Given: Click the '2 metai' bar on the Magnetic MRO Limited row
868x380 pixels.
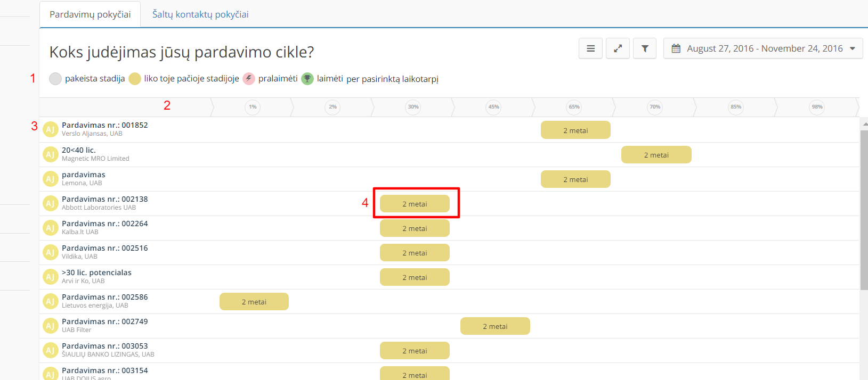Looking at the screenshot, I should (x=656, y=155).
